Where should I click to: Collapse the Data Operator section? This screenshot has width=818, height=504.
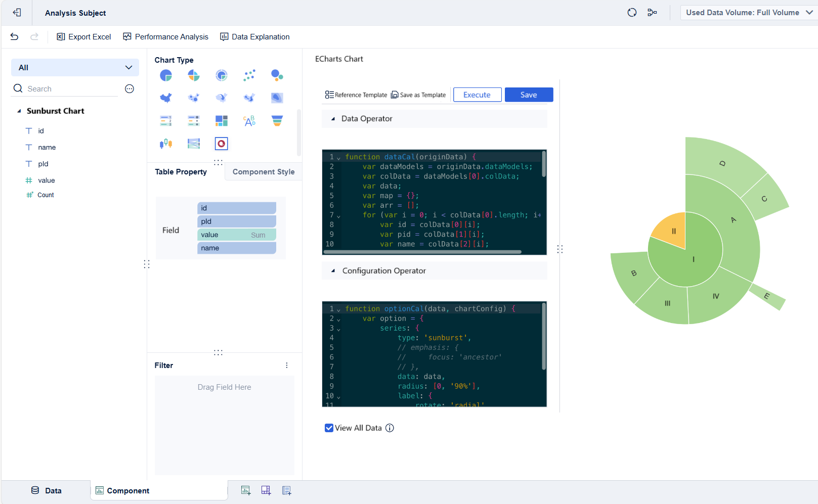click(333, 119)
